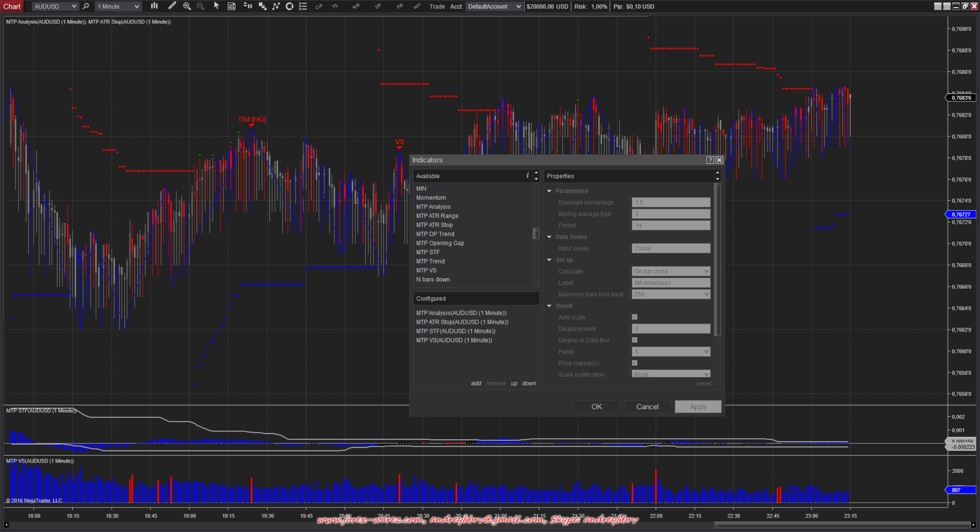Click the add link under Configured

tap(476, 383)
